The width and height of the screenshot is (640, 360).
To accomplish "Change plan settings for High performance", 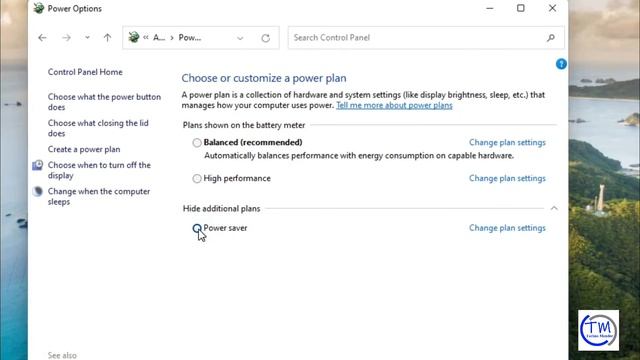I will 507,178.
